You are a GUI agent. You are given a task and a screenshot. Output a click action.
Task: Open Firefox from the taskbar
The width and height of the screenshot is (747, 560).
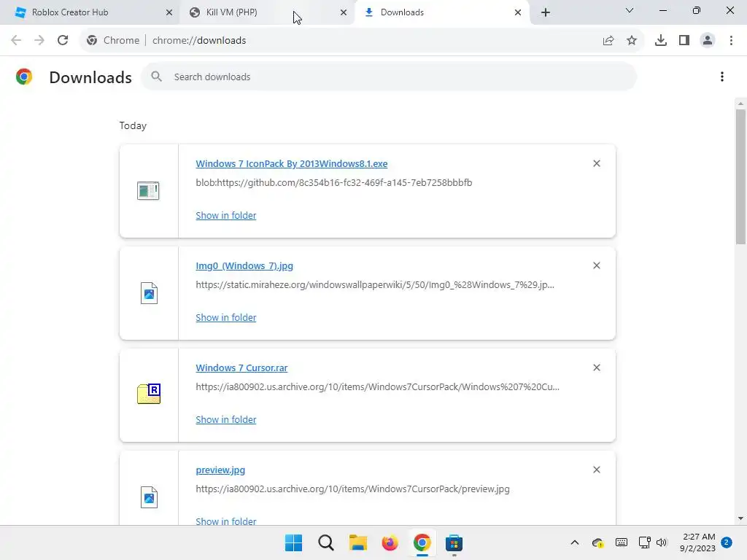pos(390,542)
